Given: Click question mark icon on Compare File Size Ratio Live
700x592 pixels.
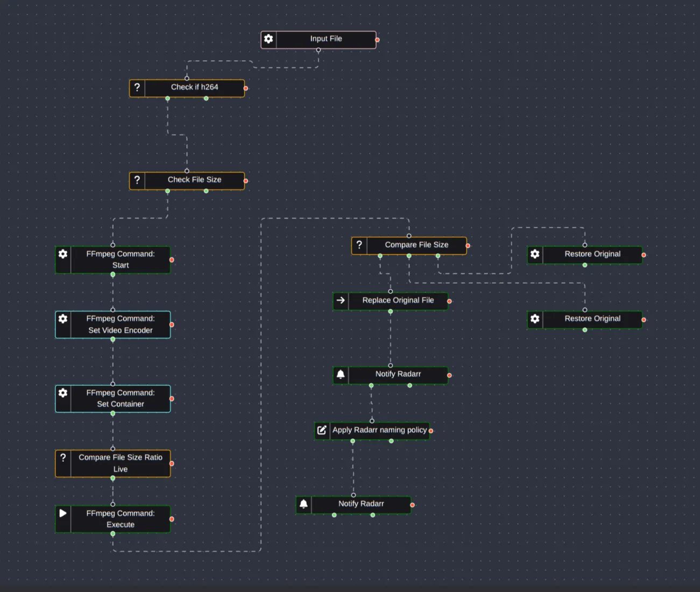Looking at the screenshot, I should 63,457.
